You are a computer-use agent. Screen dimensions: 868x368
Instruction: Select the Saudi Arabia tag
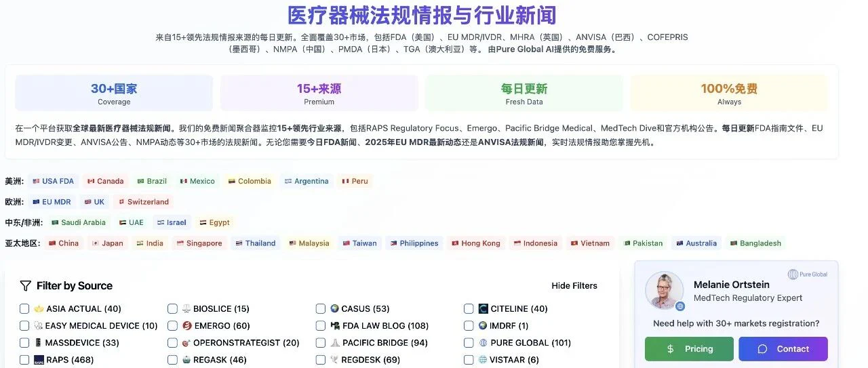coord(79,222)
